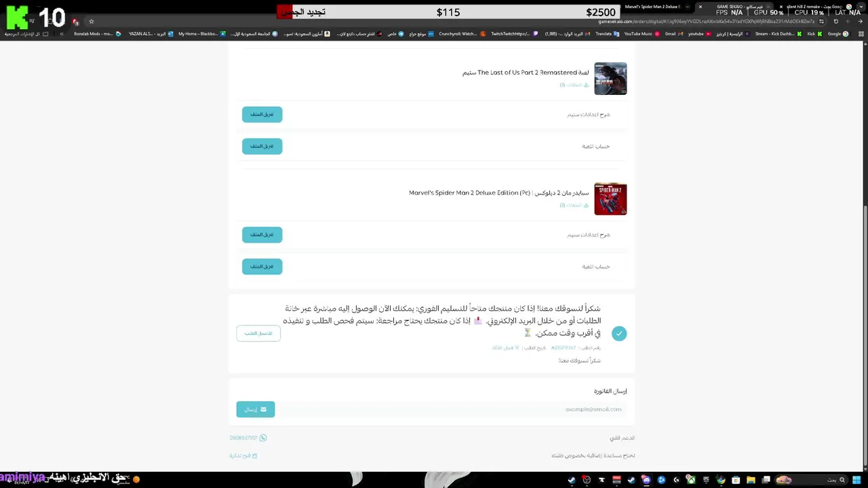Click the browser address bar URL
Image resolution: width=868 pixels, height=488 pixels.
707,22
